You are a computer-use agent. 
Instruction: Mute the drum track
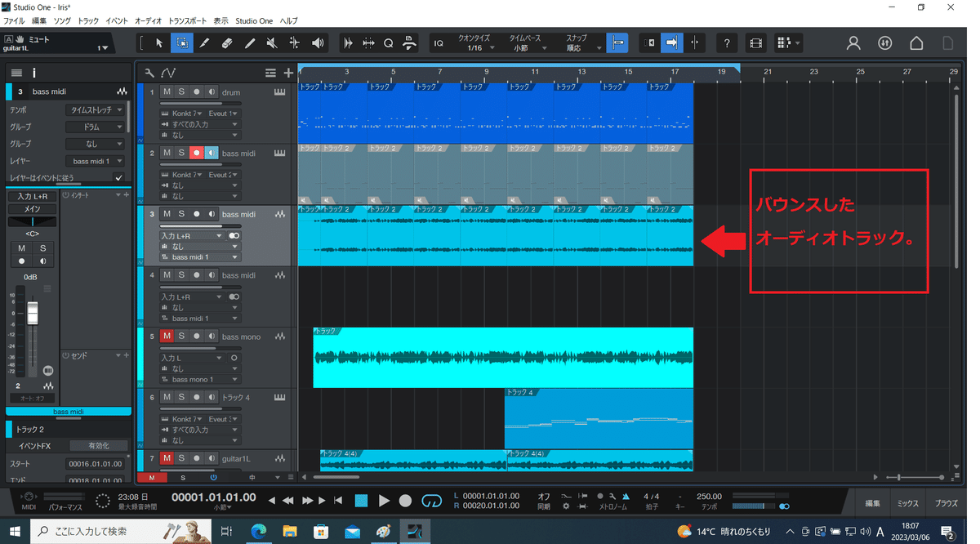[x=167, y=92]
